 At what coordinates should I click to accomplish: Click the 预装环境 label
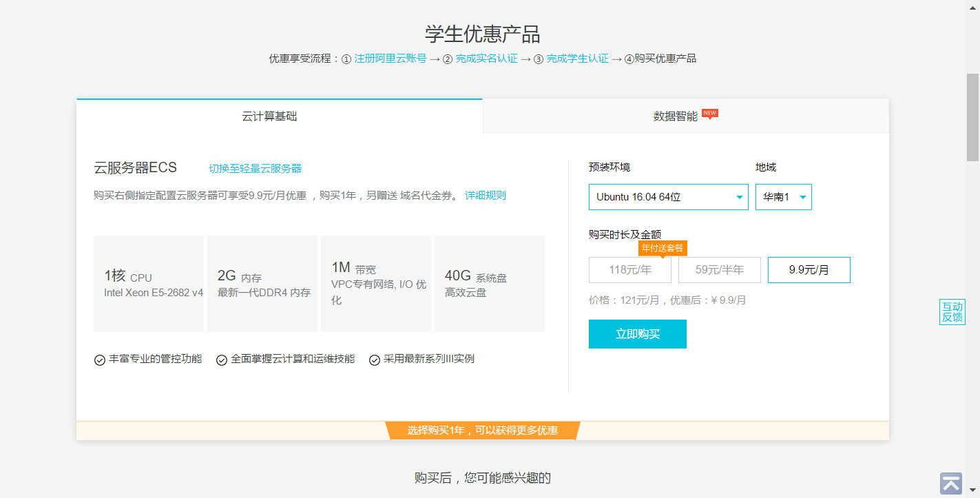tap(609, 167)
